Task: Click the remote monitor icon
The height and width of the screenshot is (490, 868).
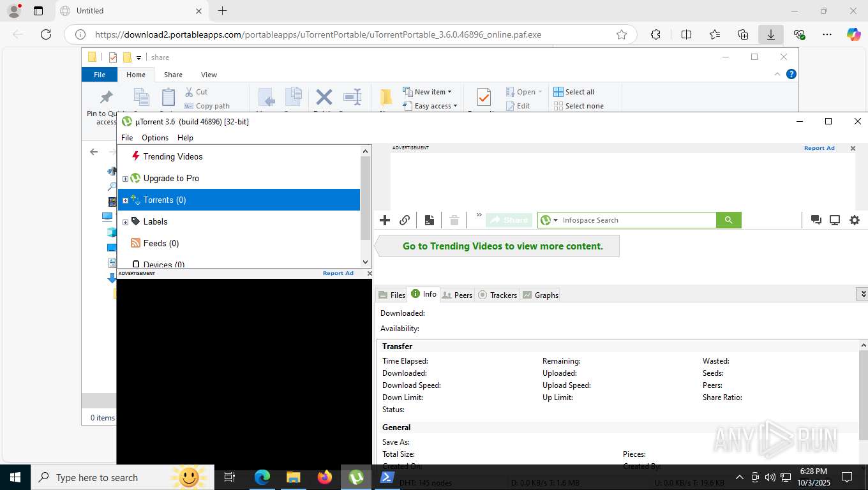Action: point(835,220)
